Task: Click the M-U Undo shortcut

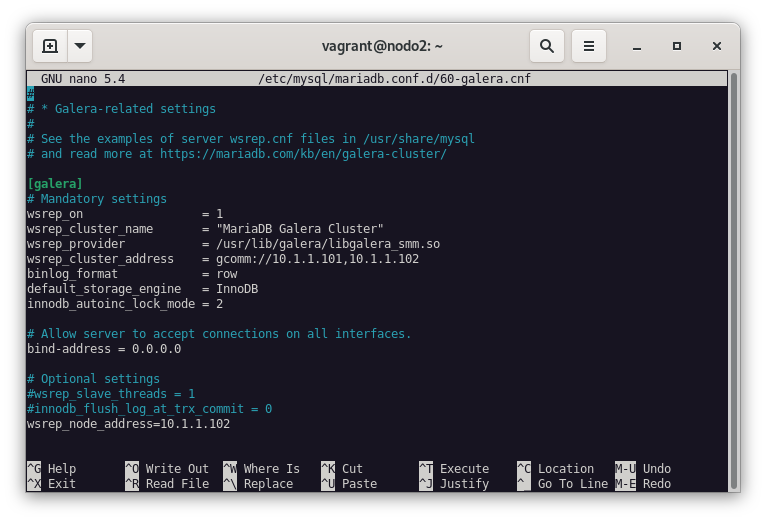Action: tap(643, 469)
